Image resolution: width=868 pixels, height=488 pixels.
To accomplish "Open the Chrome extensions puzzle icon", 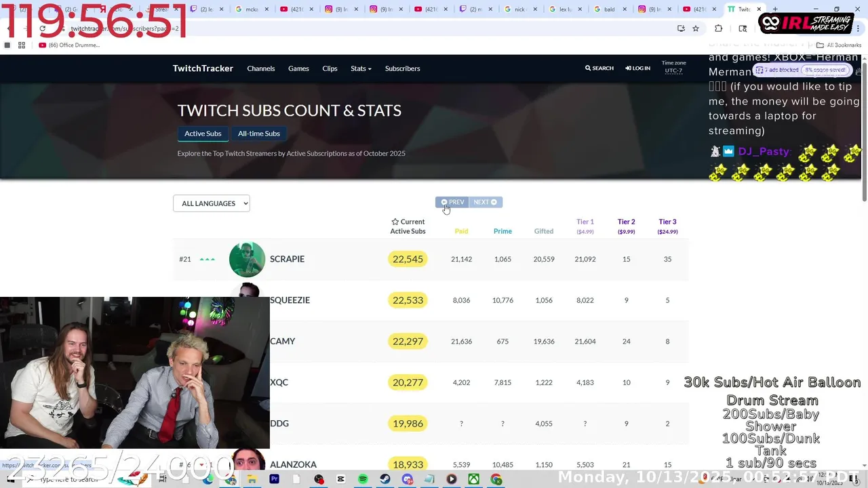I will click(719, 28).
